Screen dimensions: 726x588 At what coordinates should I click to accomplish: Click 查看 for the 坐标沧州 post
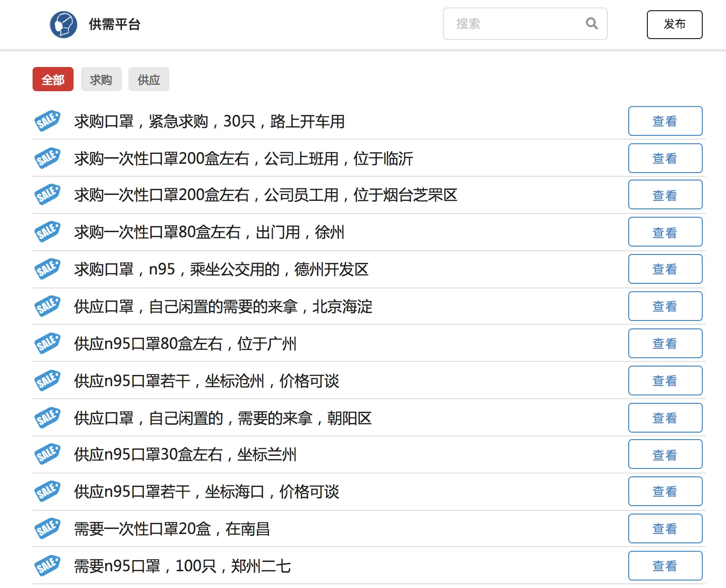665,381
